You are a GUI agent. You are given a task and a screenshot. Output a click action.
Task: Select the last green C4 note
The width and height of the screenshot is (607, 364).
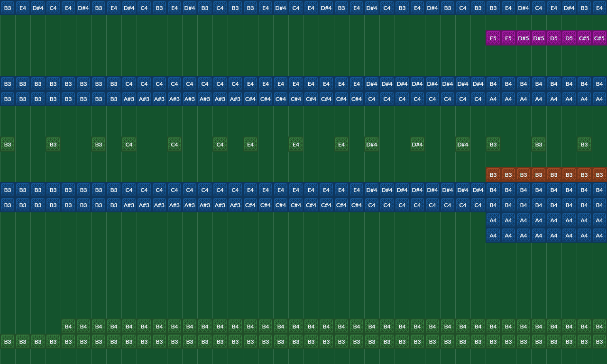(220, 145)
